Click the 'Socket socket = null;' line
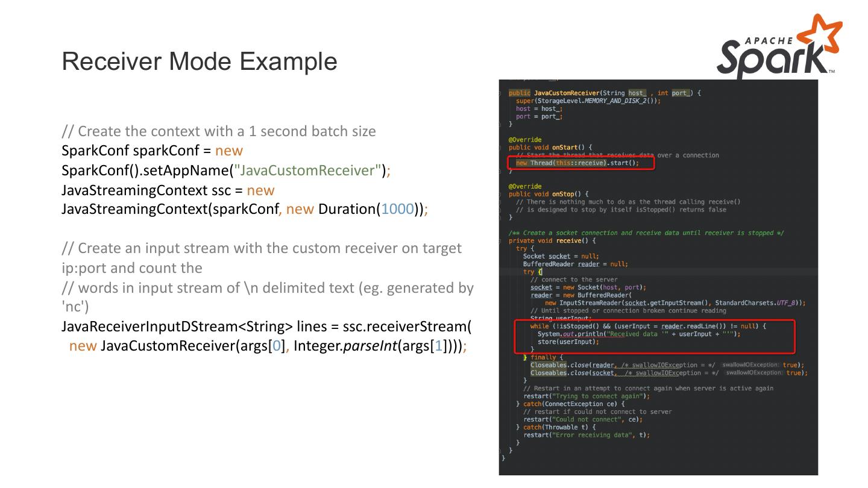The height and width of the screenshot is (488, 868). (561, 256)
